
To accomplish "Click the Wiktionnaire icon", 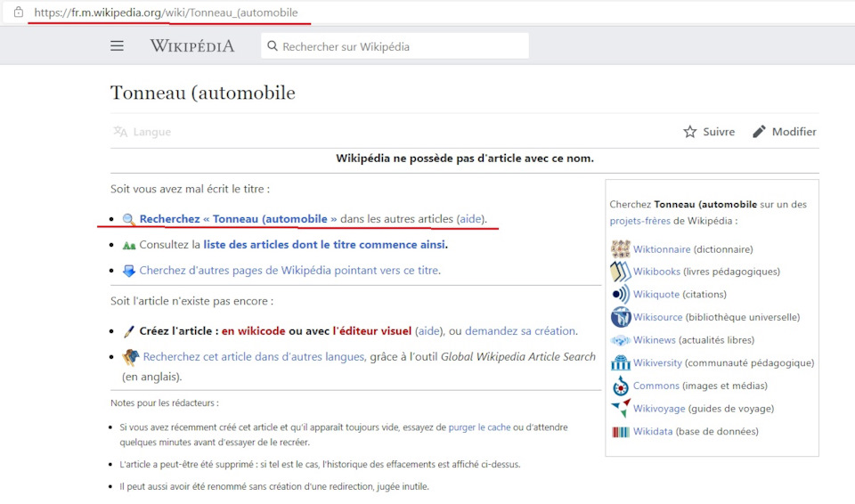I will pos(620,248).
